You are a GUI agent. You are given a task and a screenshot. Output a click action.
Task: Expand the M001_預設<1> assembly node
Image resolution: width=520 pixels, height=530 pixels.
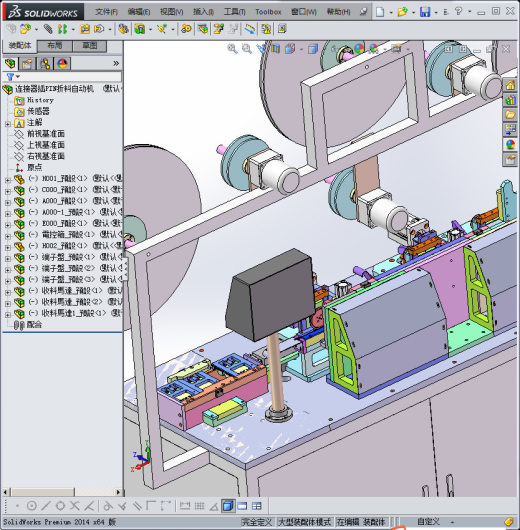coord(7,180)
